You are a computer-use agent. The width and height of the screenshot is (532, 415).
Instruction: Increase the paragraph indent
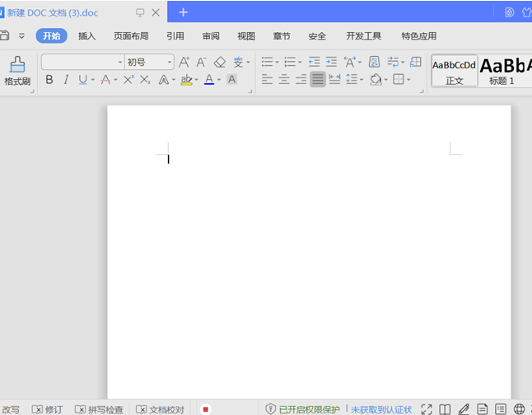(331, 62)
